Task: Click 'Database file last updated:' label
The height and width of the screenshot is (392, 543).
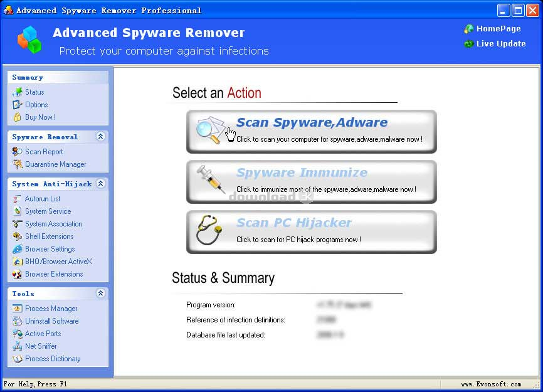Action: click(226, 335)
